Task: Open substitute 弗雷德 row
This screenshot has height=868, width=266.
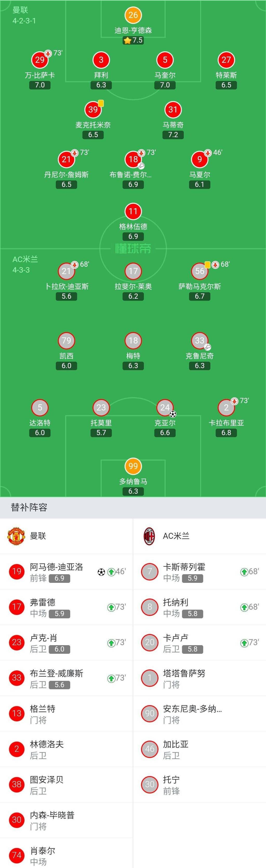Action: point(66,607)
